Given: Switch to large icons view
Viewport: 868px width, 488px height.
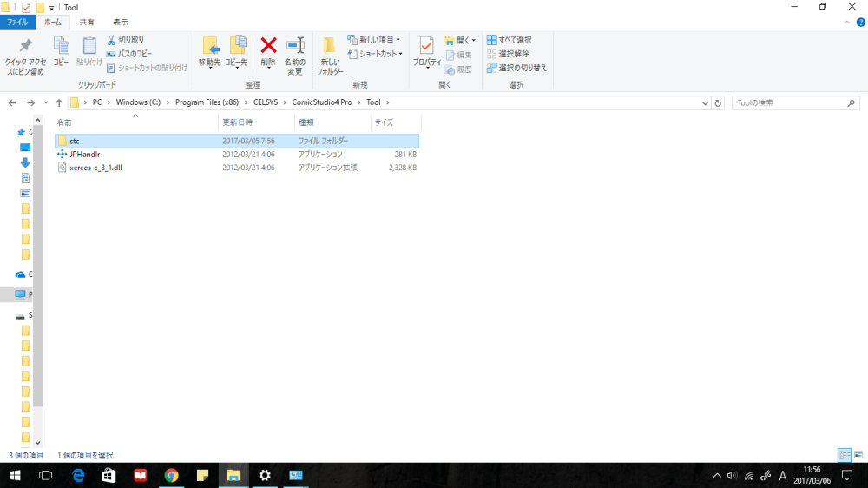Looking at the screenshot, I should (x=858, y=455).
